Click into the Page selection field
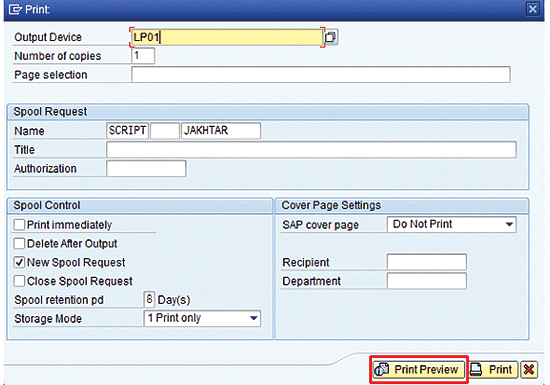550x385 pixels. (321, 75)
